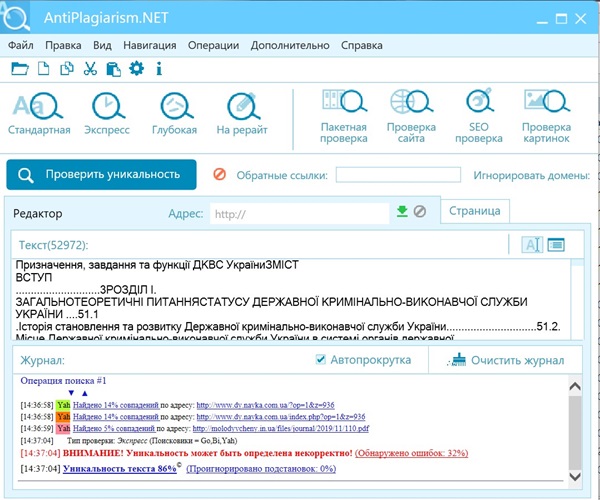The image size is (600, 500).
Task: Open Проверка сайта tool
Action: point(411,116)
